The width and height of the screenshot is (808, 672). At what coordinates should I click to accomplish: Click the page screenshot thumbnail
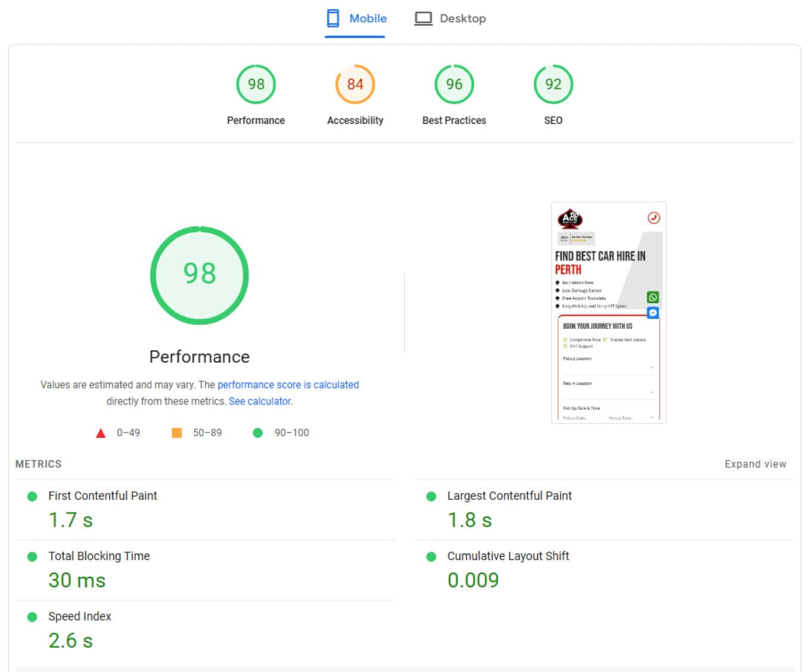pyautogui.click(x=608, y=313)
